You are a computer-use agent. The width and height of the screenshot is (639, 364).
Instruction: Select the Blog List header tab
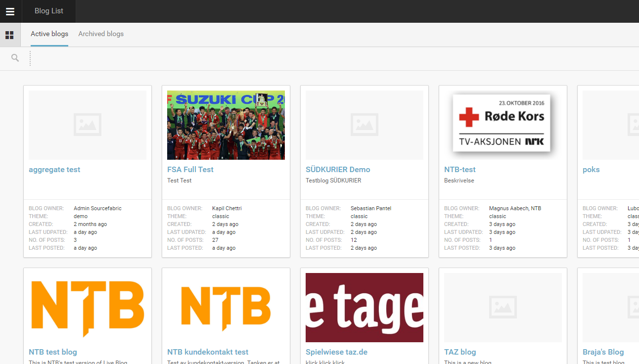click(x=49, y=11)
